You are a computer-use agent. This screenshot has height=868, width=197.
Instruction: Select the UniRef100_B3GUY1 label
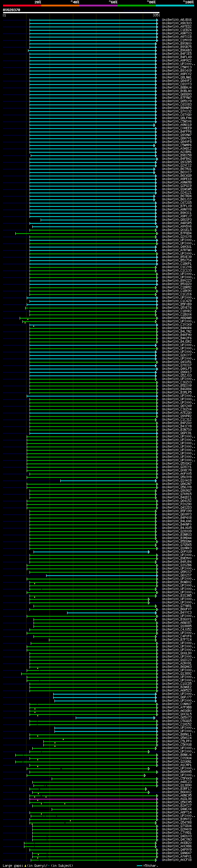click(x=177, y=620)
